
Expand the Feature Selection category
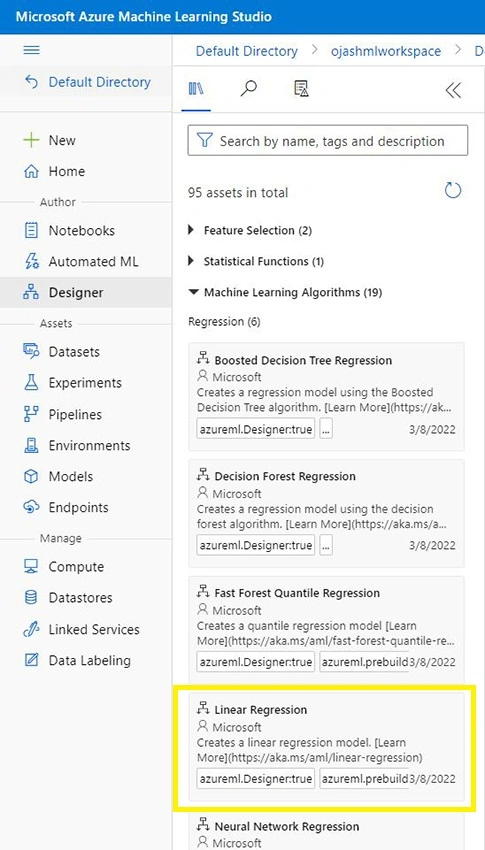click(x=250, y=230)
